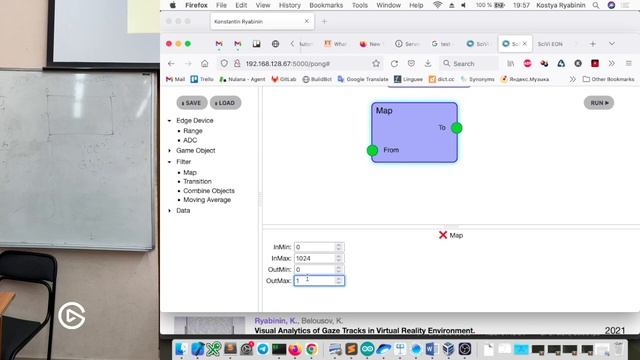Open the Other Bookmarks folder
This screenshot has height=360, width=640.
(609, 79)
